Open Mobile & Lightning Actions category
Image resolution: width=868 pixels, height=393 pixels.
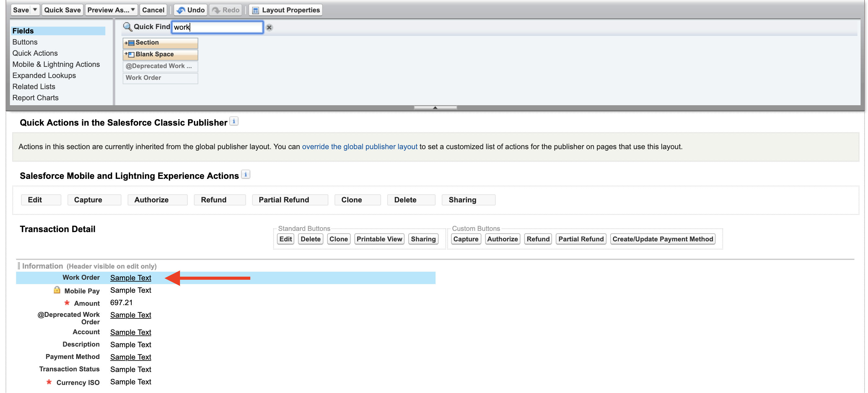(x=56, y=64)
